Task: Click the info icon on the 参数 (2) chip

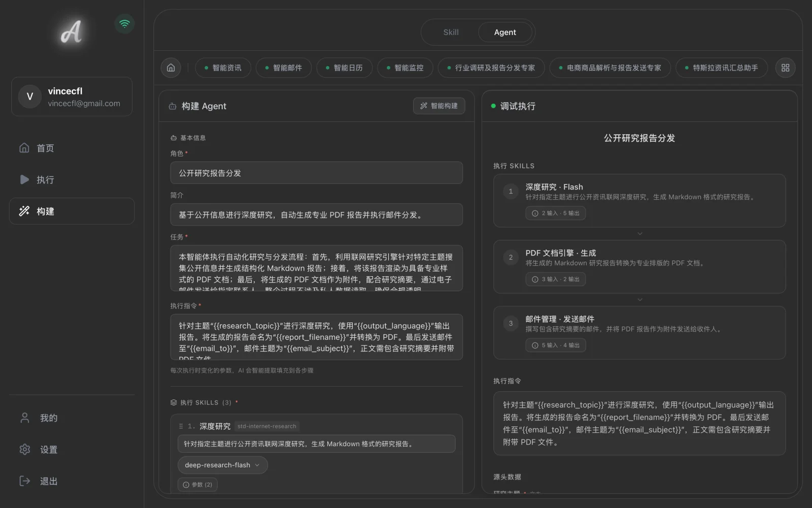Action: coord(186,485)
